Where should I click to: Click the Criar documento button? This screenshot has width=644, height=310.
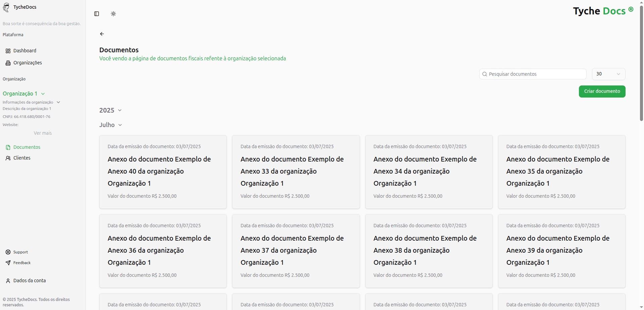coord(602,91)
